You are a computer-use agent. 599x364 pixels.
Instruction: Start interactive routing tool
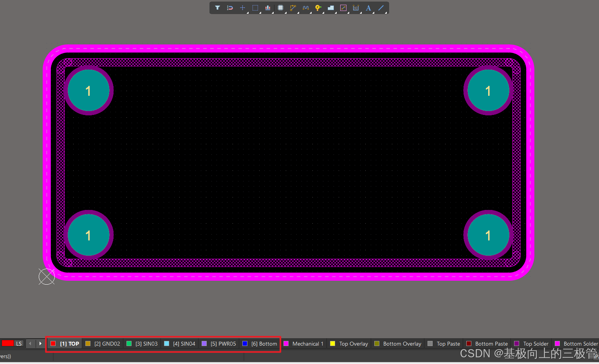pos(293,8)
